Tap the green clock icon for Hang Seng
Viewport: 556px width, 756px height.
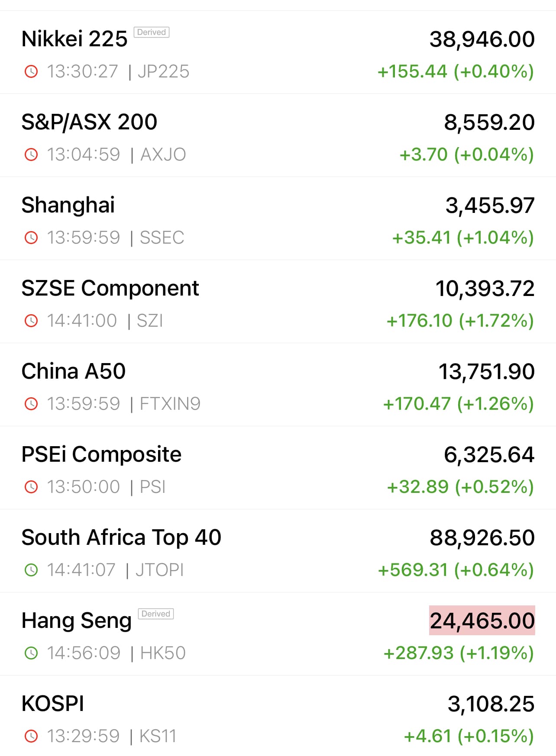(31, 653)
